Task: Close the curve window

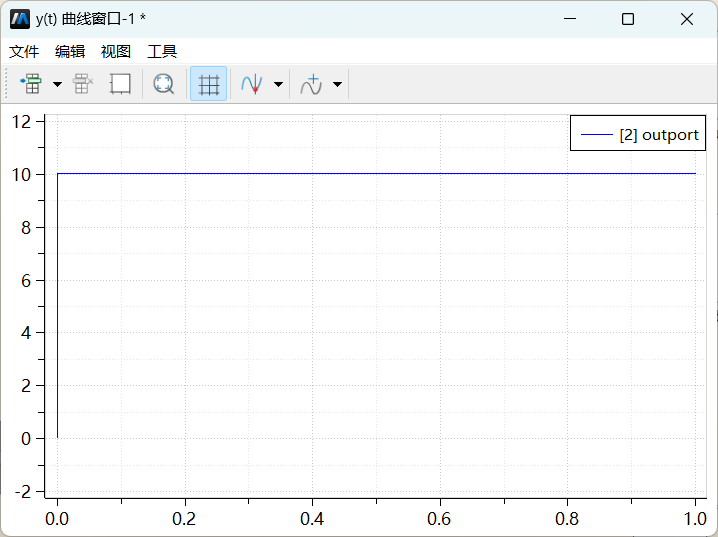Action: (687, 19)
